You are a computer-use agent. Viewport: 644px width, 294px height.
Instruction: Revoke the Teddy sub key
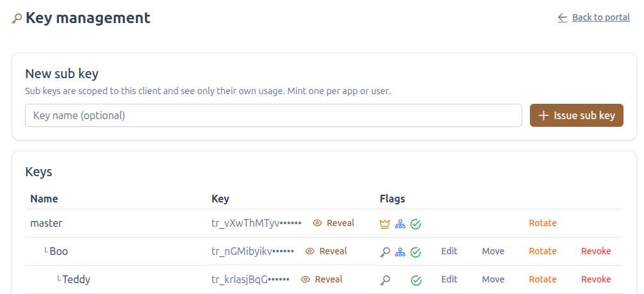pos(596,279)
